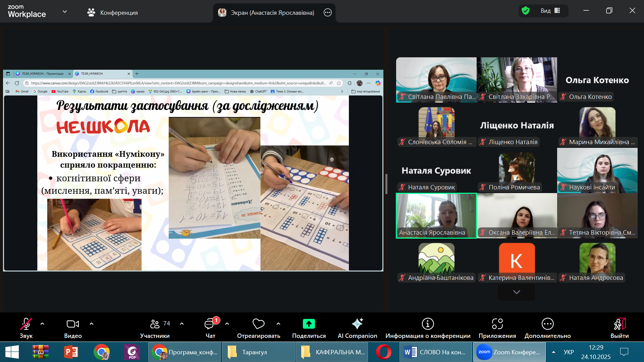The image size is (644, 362).
Task: Show more participants with the down chevron
Action: (x=517, y=292)
